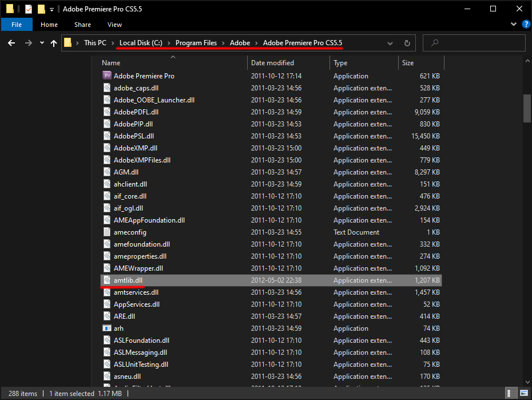Select the AMEWrapper.dll file name
This screenshot has height=400, width=532.
coord(138,268)
